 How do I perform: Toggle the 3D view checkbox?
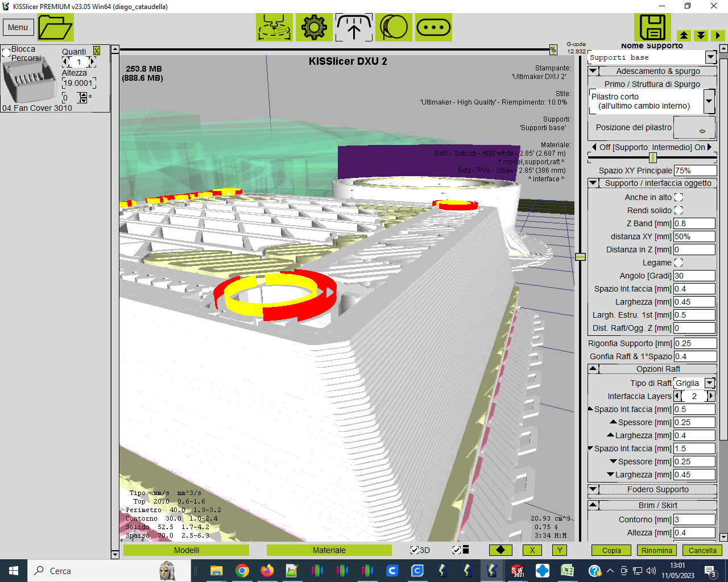coord(415,550)
